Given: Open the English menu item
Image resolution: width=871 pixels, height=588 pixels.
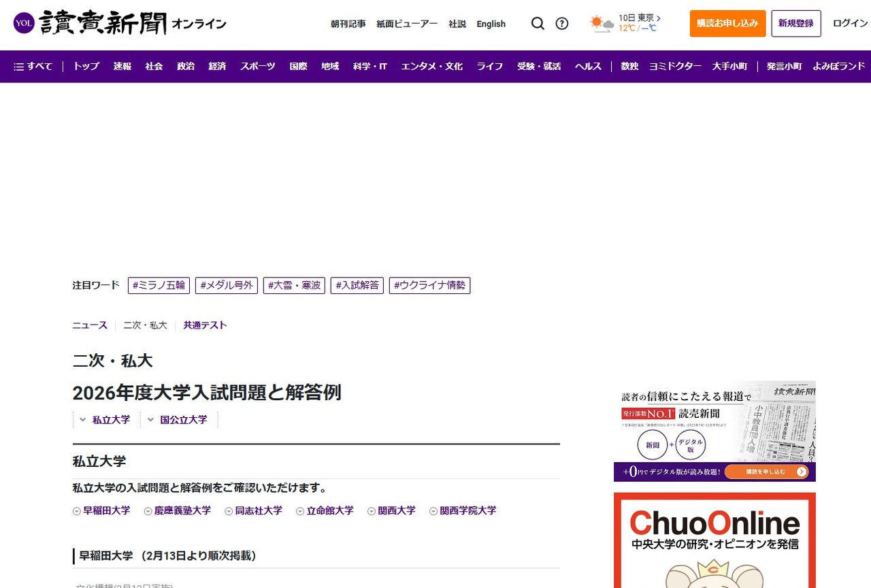Looking at the screenshot, I should tap(491, 23).
